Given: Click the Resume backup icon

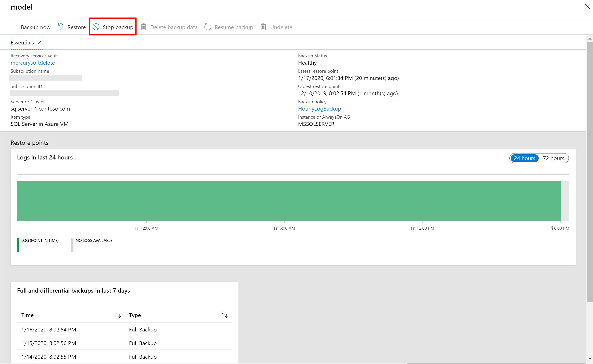Looking at the screenshot, I should (x=208, y=27).
